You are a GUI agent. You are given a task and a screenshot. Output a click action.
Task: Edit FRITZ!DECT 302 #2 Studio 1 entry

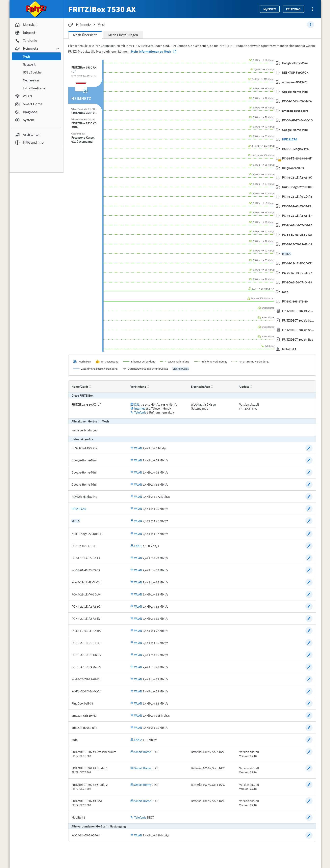[x=309, y=768]
